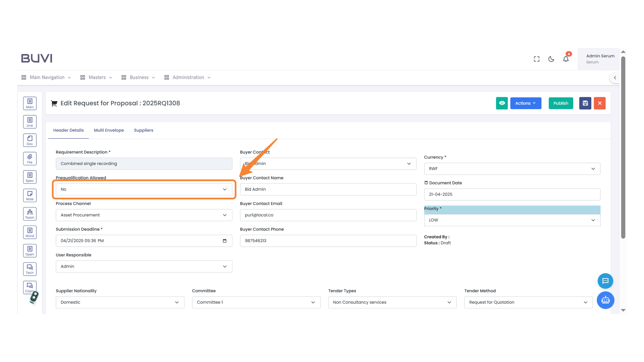Open the Team sidebar icon
644x362 pixels.
[x=30, y=214]
